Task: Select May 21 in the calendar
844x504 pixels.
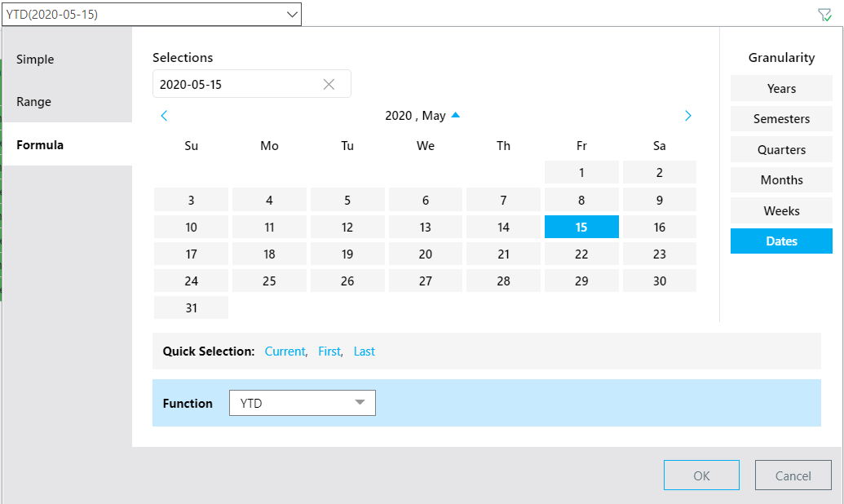Action: (x=503, y=254)
